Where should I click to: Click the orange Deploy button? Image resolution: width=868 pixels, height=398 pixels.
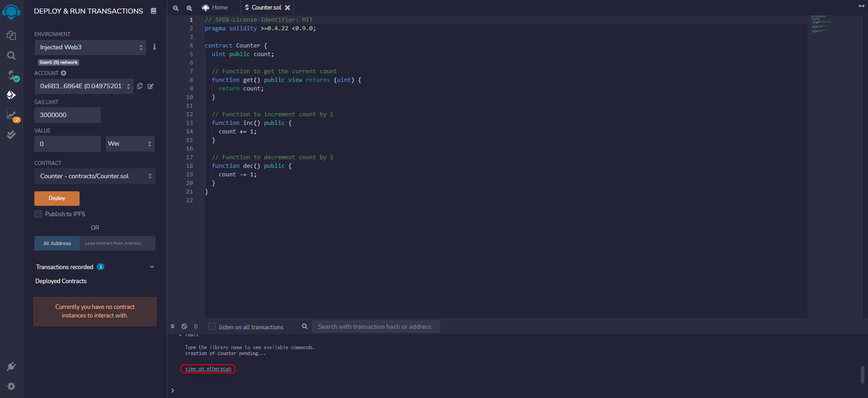tap(57, 198)
